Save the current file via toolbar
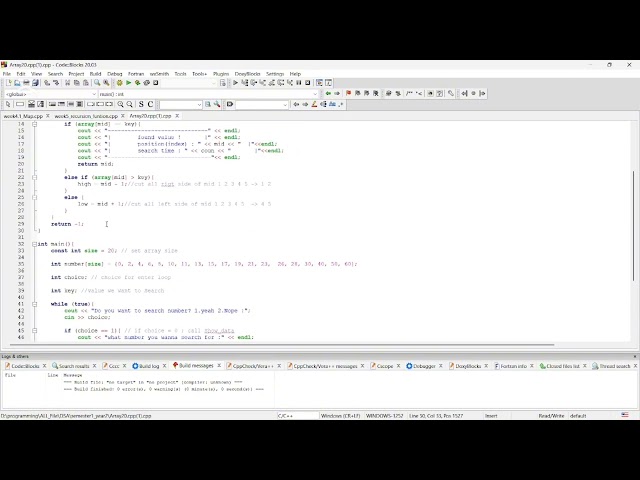640x480 pixels. pyautogui.click(x=26, y=83)
